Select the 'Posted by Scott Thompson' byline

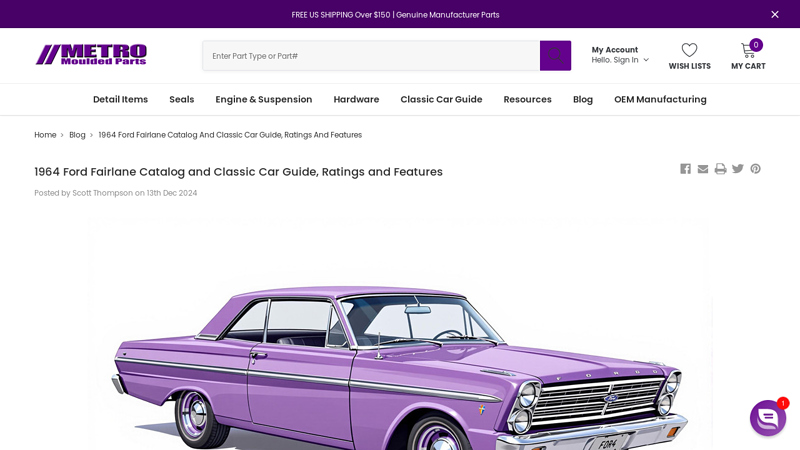point(115,193)
